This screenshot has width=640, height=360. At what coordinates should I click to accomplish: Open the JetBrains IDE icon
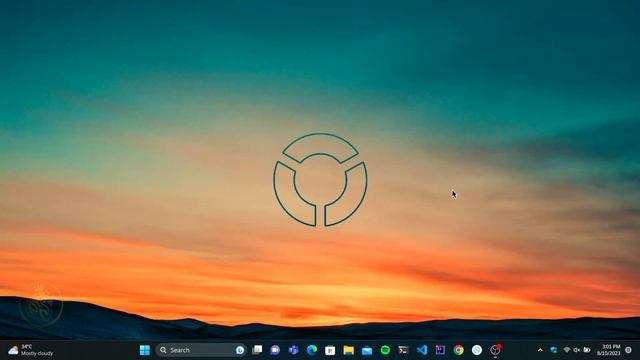(x=440, y=350)
